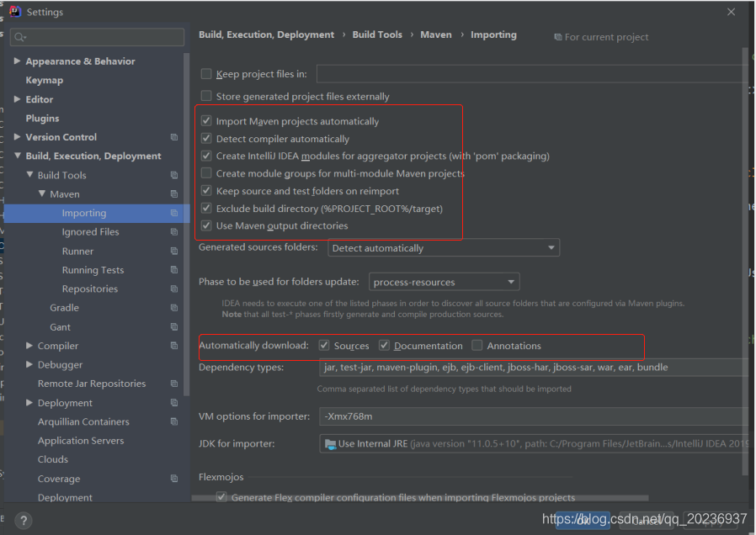This screenshot has width=756, height=535.
Task: Expand the Debugger node
Action: [x=29, y=364]
